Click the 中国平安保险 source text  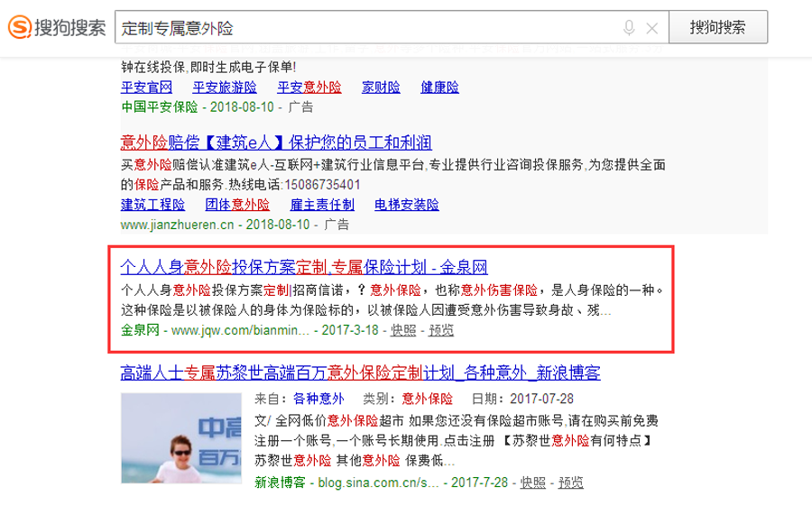pyautogui.click(x=160, y=107)
